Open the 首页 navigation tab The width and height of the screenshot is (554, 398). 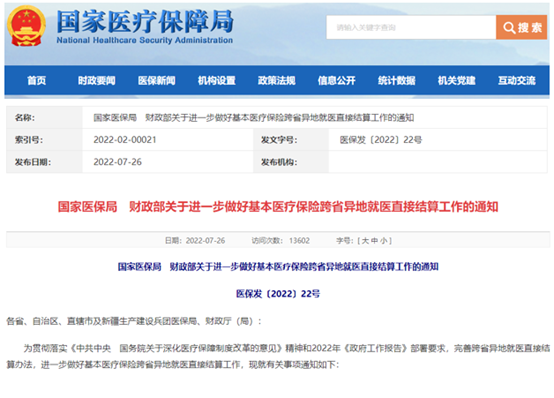coord(37,81)
